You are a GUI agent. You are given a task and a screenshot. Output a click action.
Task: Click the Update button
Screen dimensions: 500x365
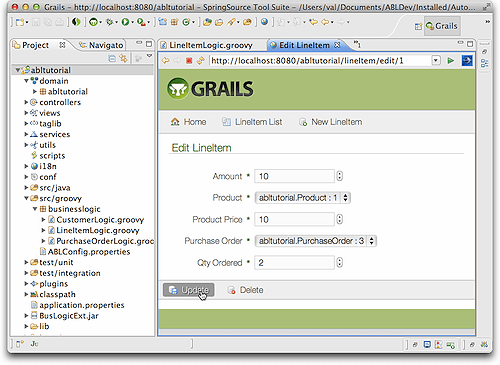pyautogui.click(x=189, y=290)
